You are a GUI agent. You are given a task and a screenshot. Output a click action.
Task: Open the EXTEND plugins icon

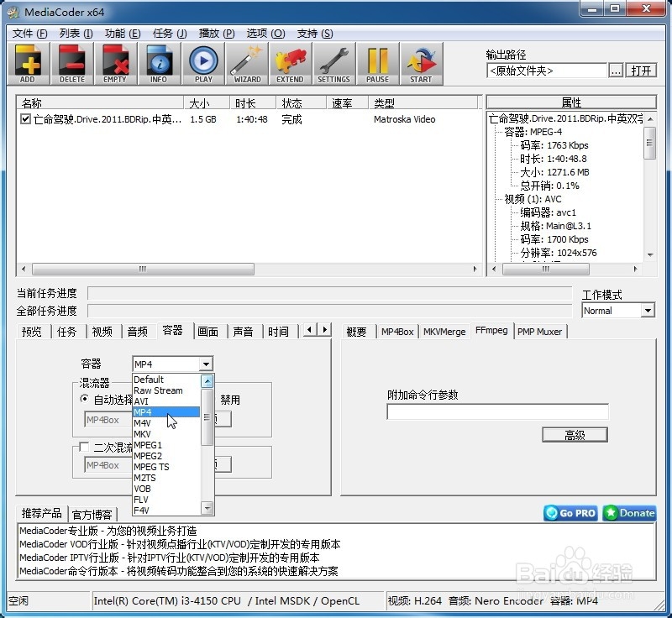coord(290,63)
